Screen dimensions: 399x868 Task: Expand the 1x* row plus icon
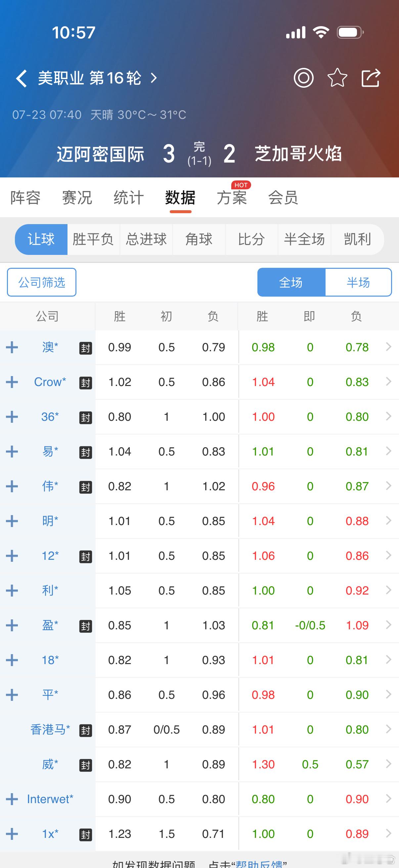(12, 834)
